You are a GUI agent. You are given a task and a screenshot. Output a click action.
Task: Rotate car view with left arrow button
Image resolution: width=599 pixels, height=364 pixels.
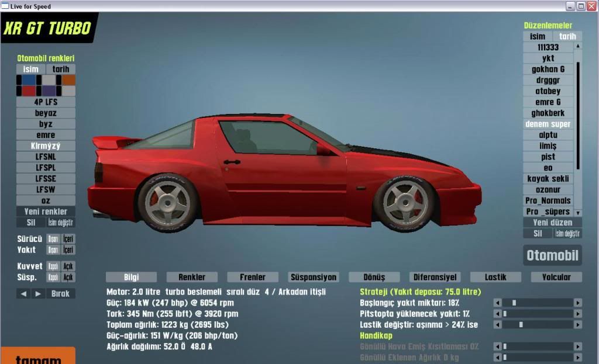click(23, 294)
